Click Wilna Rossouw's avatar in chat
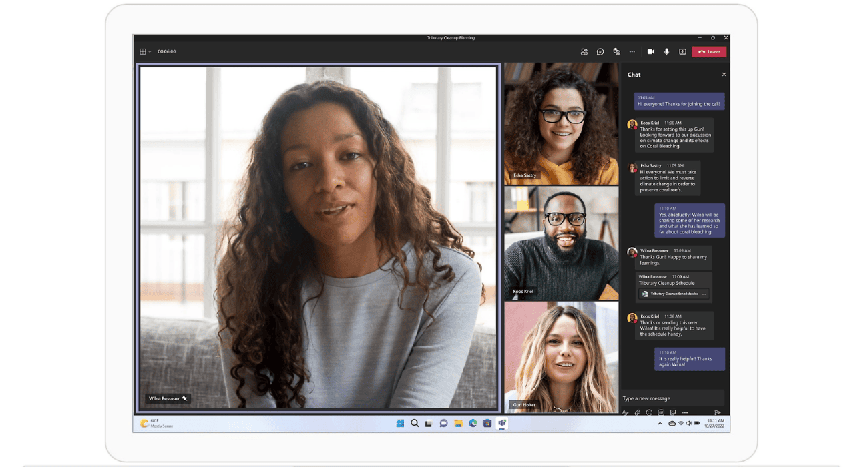This screenshot has width=868, height=467. tap(632, 252)
